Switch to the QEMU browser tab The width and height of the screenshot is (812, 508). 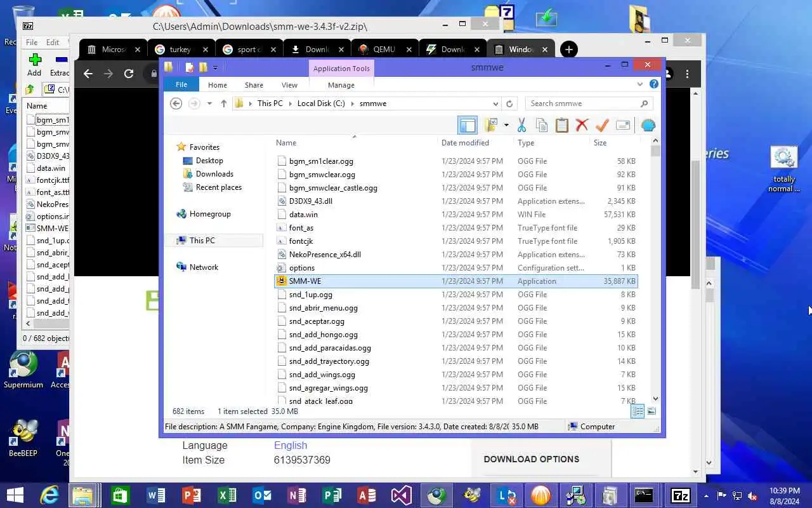[384, 50]
